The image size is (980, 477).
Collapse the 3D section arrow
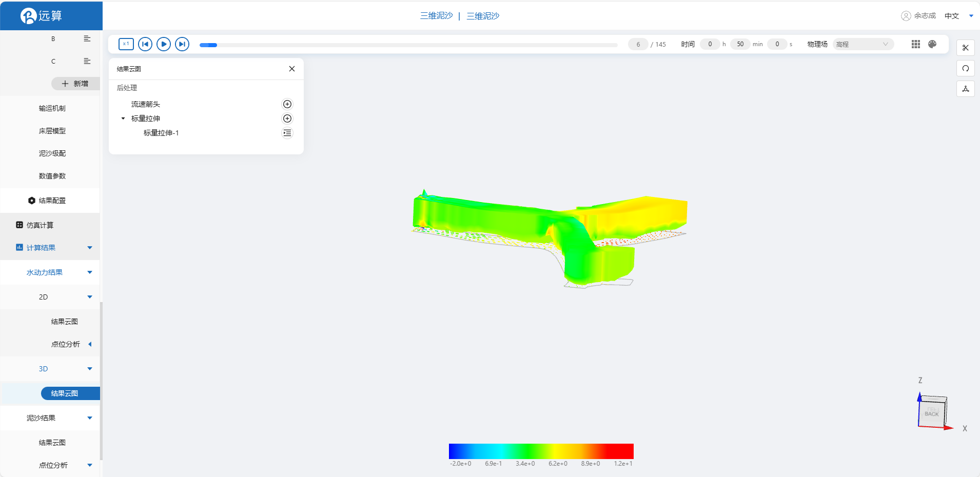tap(90, 369)
